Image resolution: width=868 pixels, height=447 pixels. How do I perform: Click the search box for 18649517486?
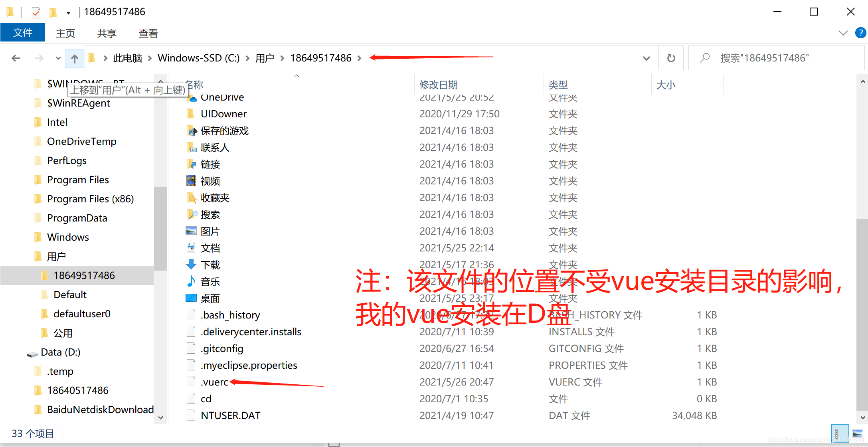(x=776, y=58)
